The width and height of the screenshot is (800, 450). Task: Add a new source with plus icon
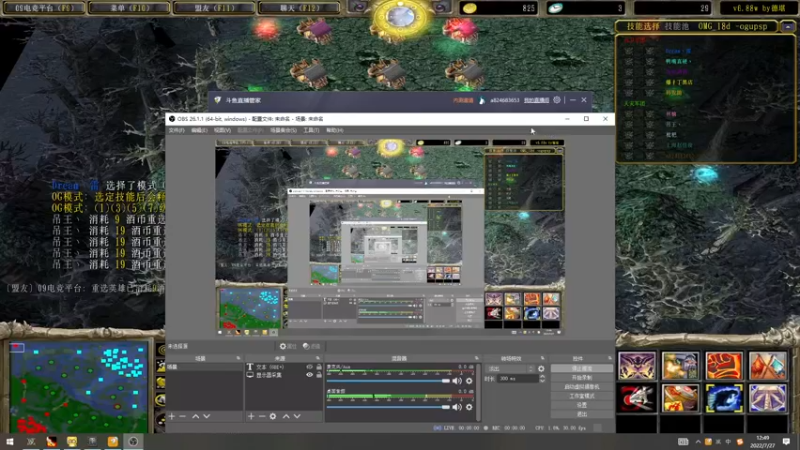coord(251,416)
